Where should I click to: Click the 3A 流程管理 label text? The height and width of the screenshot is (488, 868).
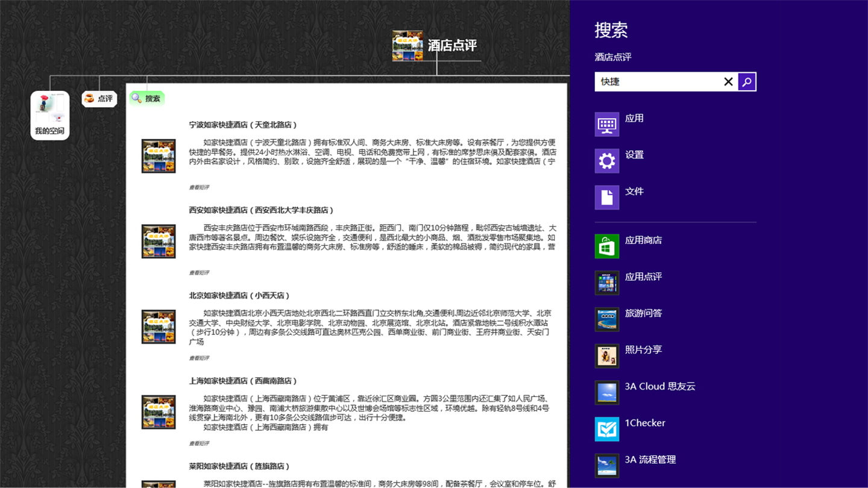[x=650, y=460]
